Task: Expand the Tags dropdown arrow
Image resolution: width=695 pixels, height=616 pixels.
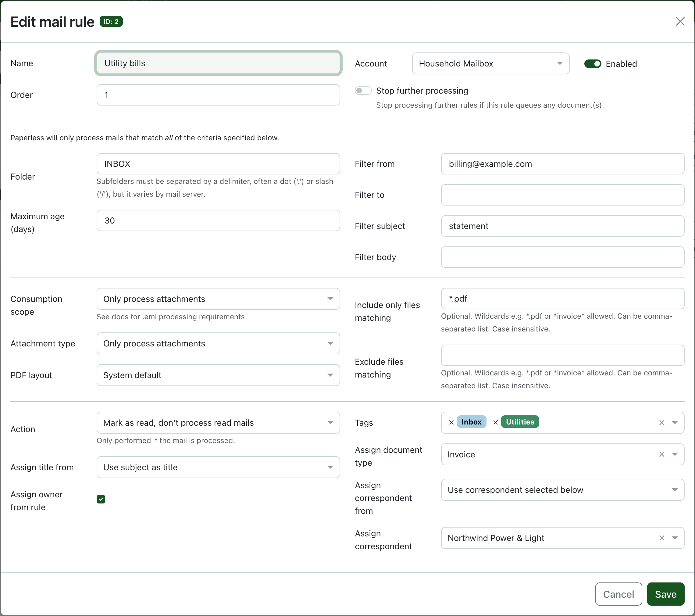Action: [675, 422]
